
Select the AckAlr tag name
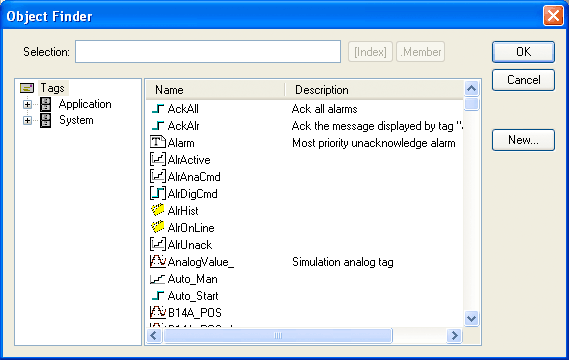[183, 126]
